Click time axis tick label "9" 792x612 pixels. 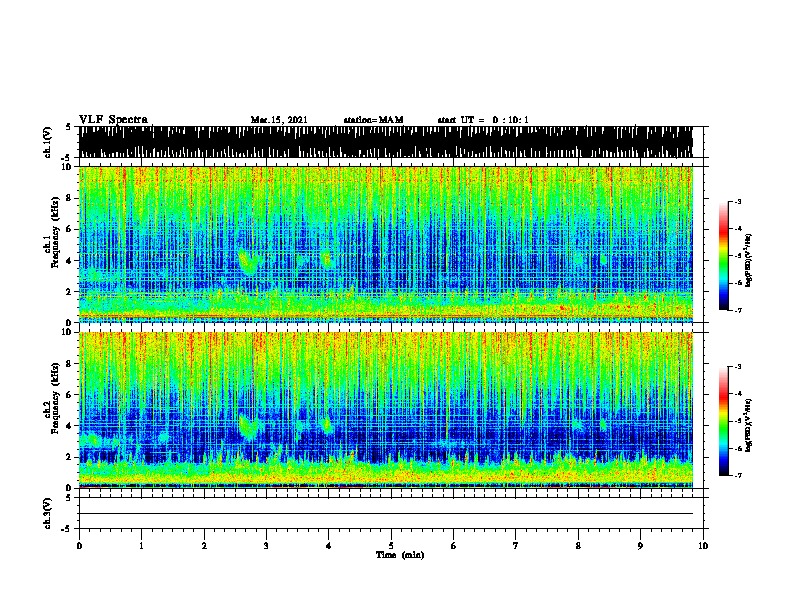640,546
